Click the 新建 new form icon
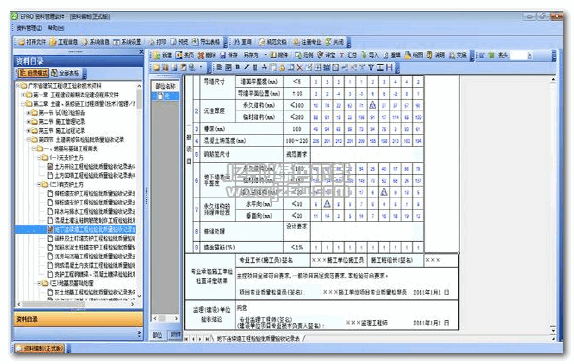Viewport: 574px width, 364px height. pos(163,55)
